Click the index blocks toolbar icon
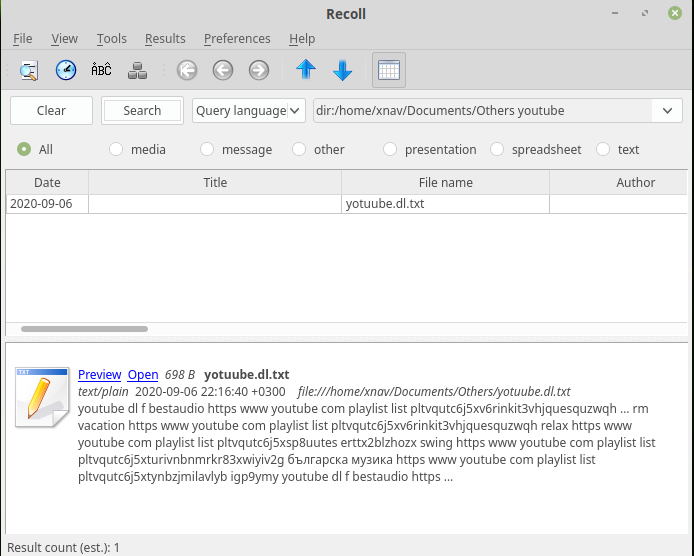Image resolution: width=694 pixels, height=556 pixels. pos(138,70)
